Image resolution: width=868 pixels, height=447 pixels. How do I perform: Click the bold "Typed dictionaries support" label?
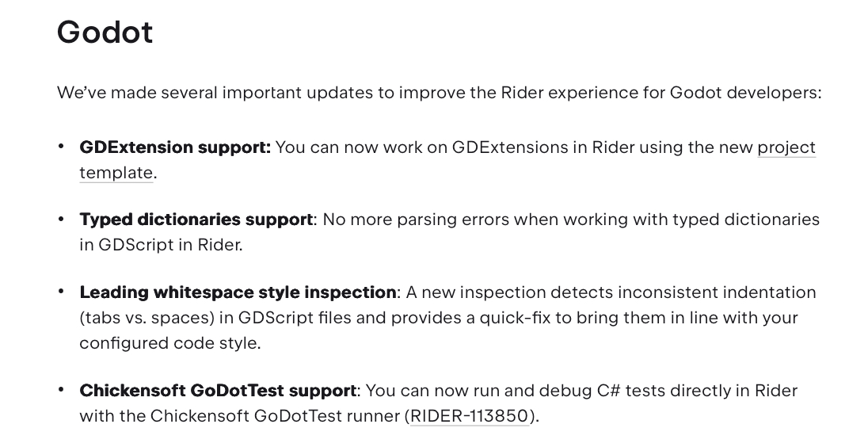(196, 220)
